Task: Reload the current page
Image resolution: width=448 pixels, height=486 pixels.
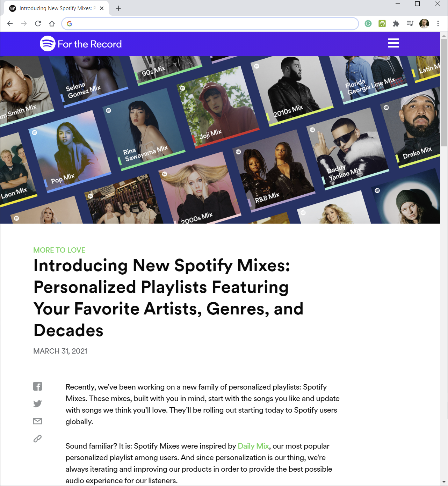Action: coord(38,23)
